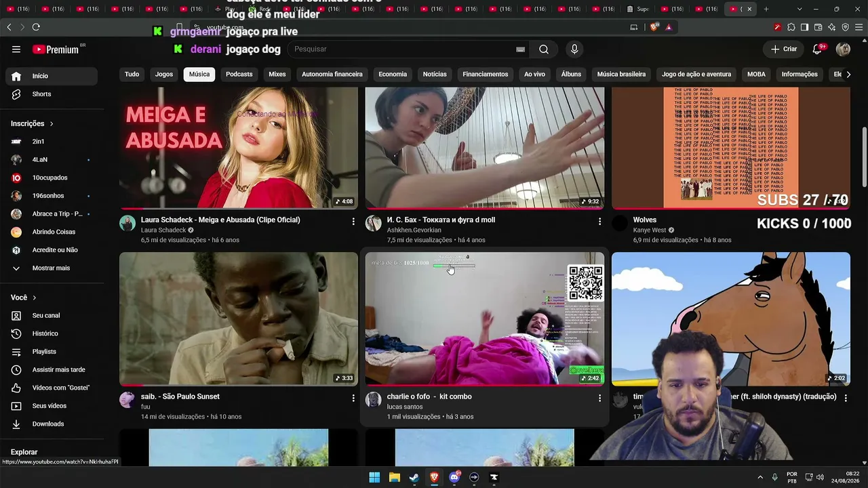
Task: Open a new browser tab
Action: 766,9
